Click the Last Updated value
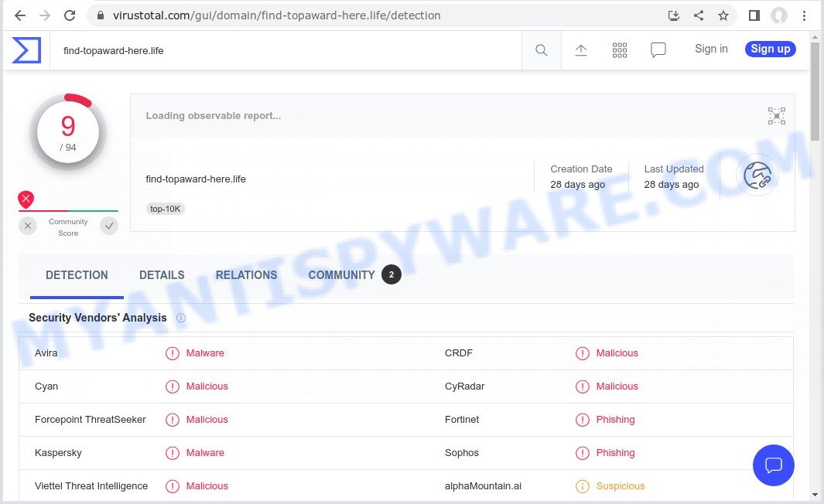This screenshot has height=504, width=824. point(672,184)
